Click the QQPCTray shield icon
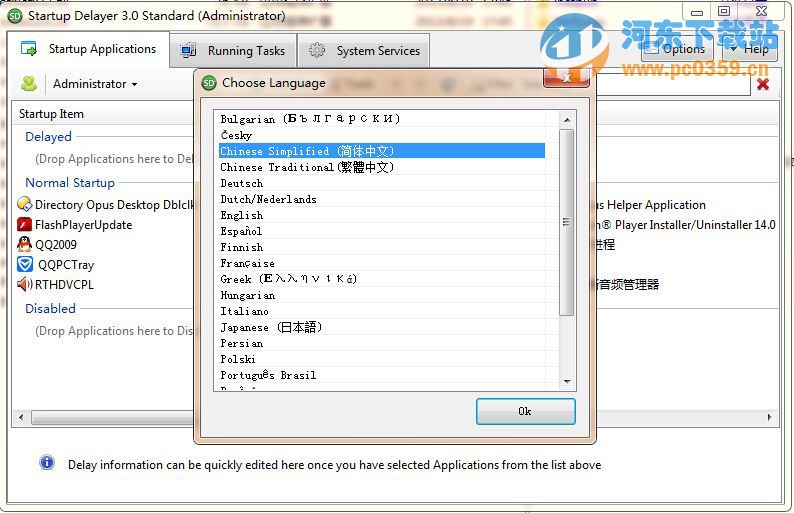 coord(25,264)
